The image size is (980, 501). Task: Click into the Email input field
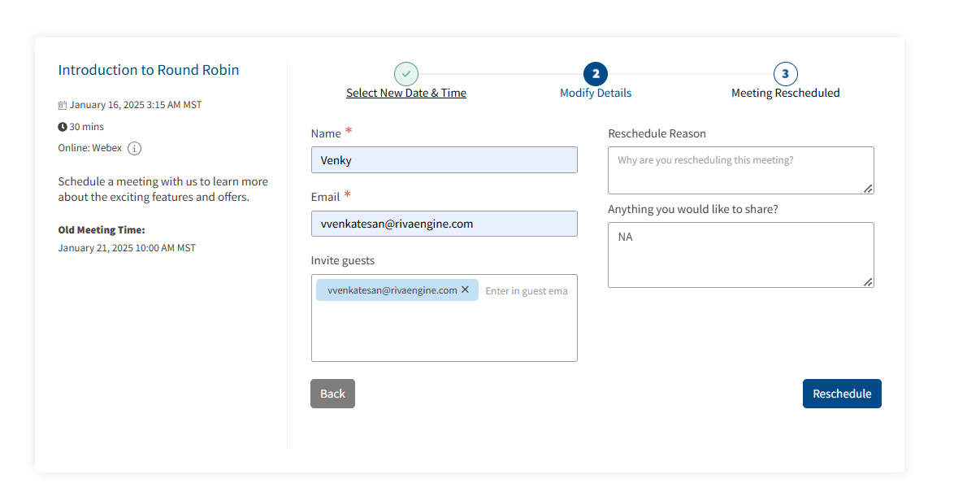[444, 224]
